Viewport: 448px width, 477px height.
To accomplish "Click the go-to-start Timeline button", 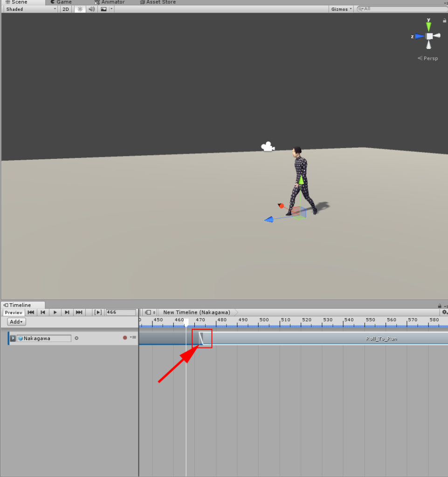I will point(31,312).
